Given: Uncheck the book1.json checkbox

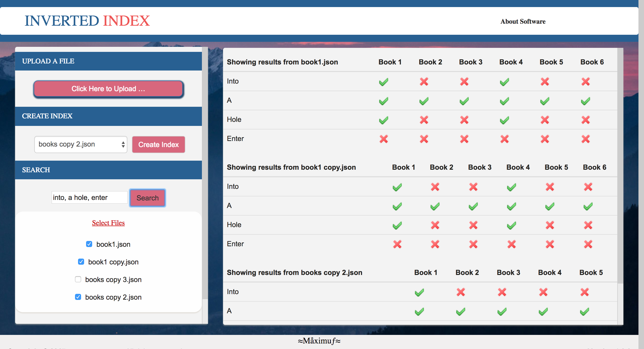Looking at the screenshot, I should 89,244.
